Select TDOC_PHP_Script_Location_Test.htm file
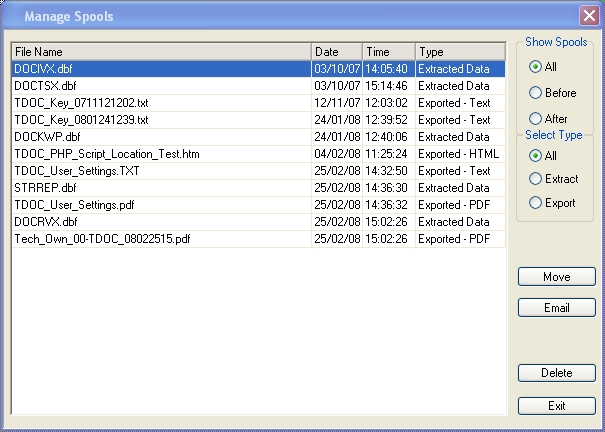605x432 pixels. tap(259, 154)
